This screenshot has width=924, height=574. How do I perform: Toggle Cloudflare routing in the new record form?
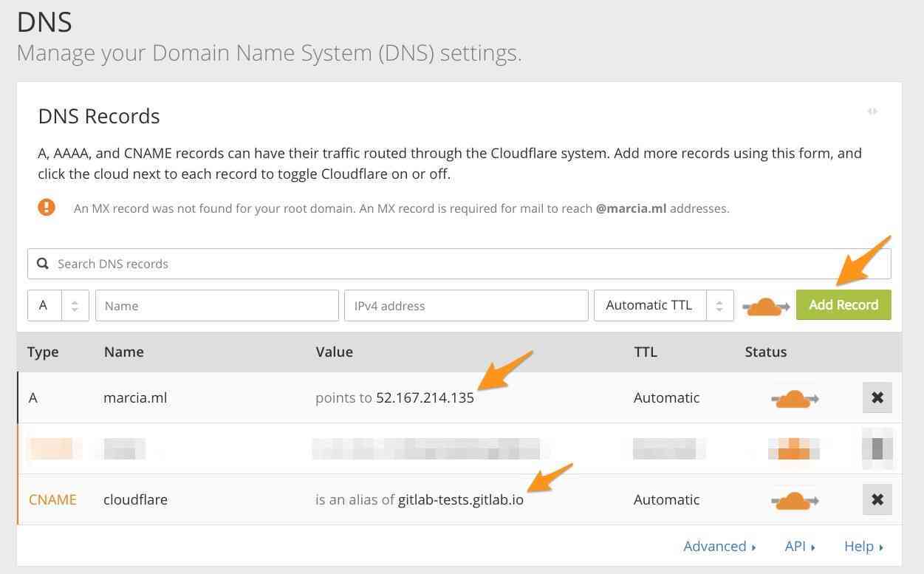click(765, 305)
